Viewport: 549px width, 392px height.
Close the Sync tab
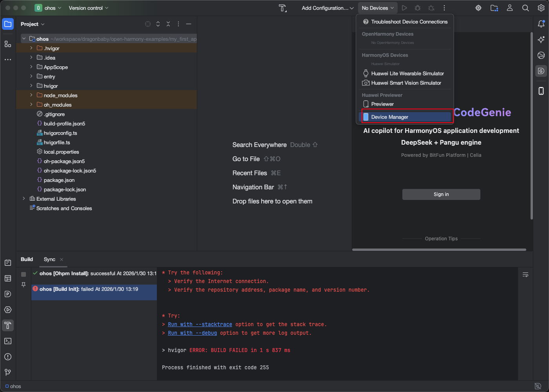[x=62, y=260]
